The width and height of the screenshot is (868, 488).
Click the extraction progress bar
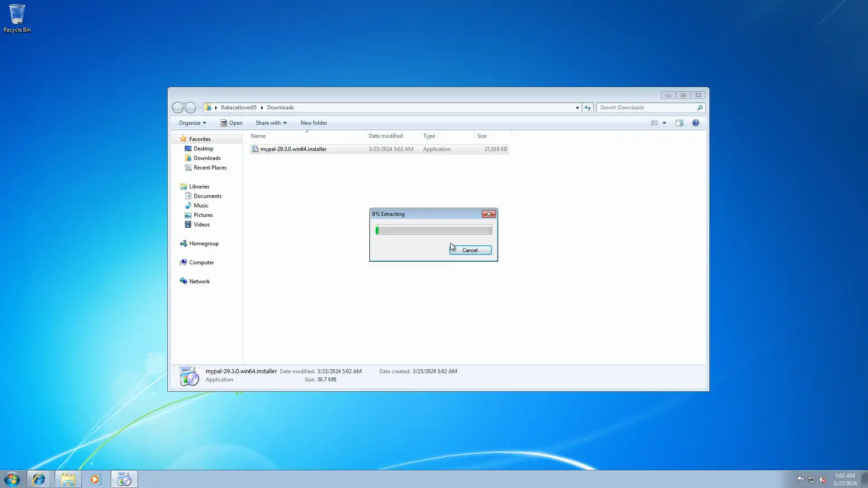pyautogui.click(x=434, y=230)
